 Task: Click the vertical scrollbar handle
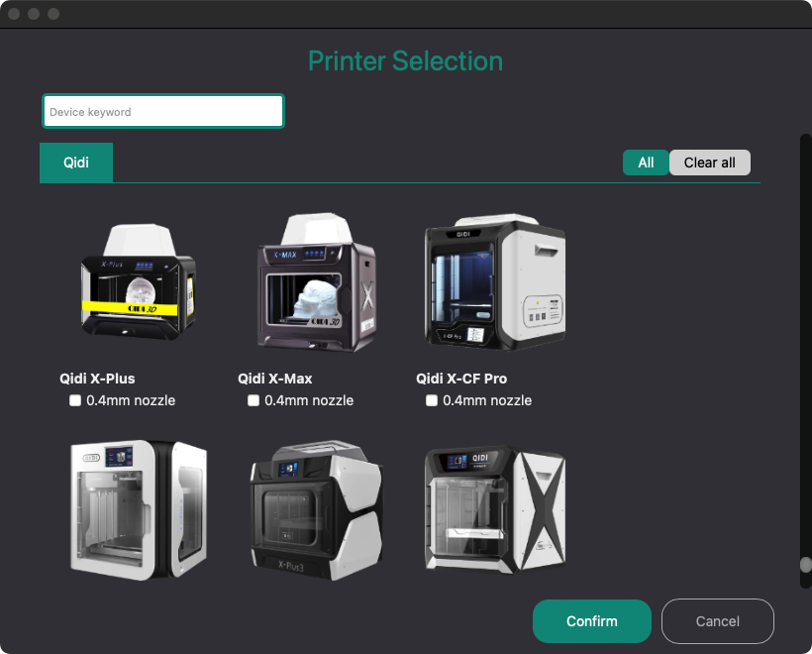coord(805,565)
